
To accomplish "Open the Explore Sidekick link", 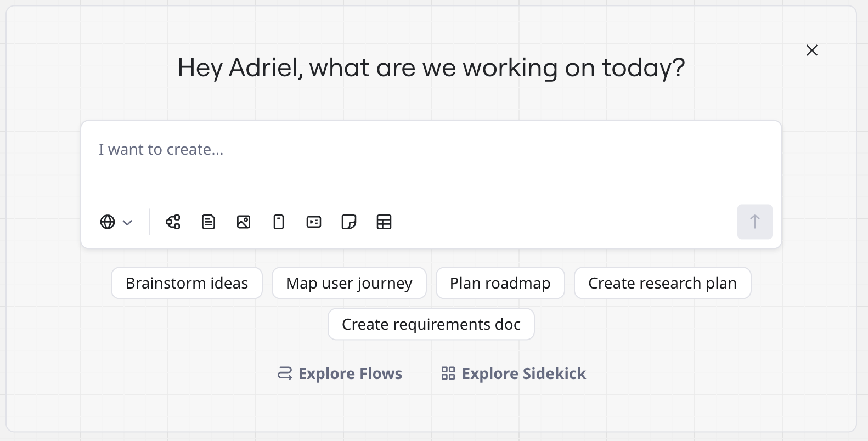I will click(x=523, y=374).
